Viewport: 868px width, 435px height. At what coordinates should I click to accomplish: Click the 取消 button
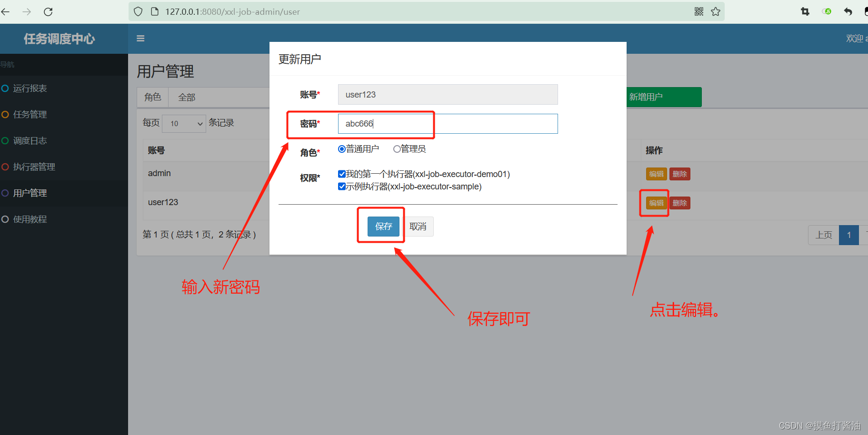(x=418, y=227)
